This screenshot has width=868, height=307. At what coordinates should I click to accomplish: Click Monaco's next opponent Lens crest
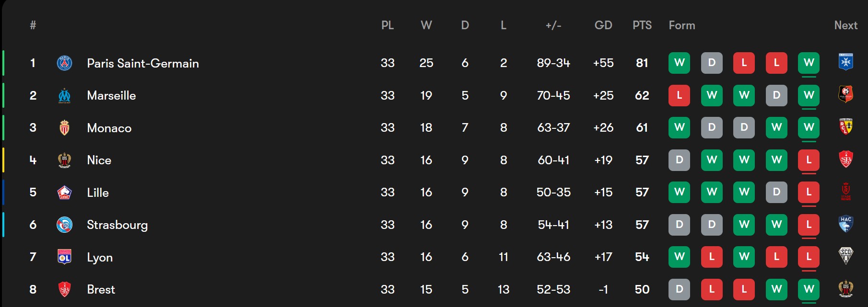845,127
